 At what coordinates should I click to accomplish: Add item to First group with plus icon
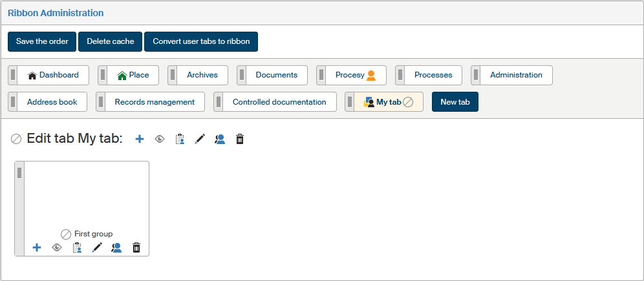coord(37,247)
